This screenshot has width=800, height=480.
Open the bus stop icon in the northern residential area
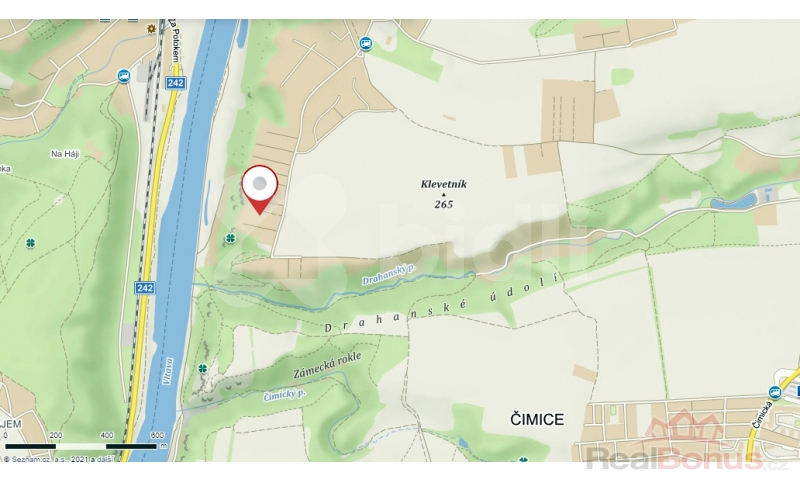click(x=365, y=43)
